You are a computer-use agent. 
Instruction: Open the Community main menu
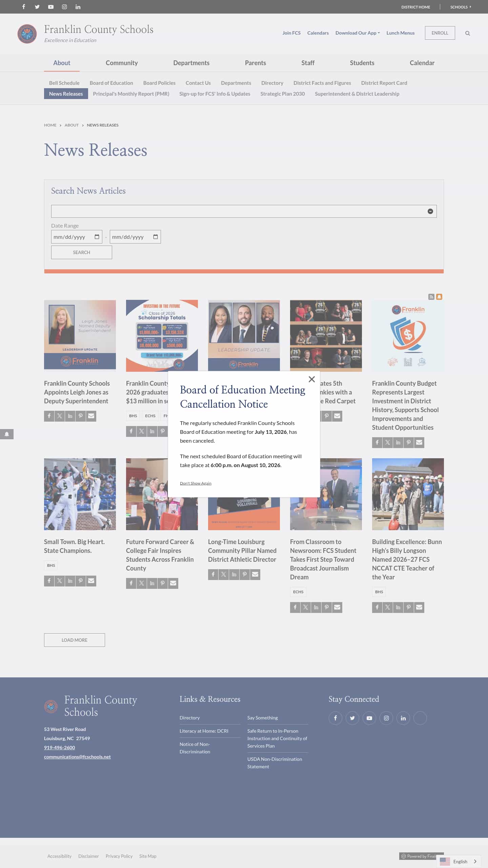click(122, 63)
